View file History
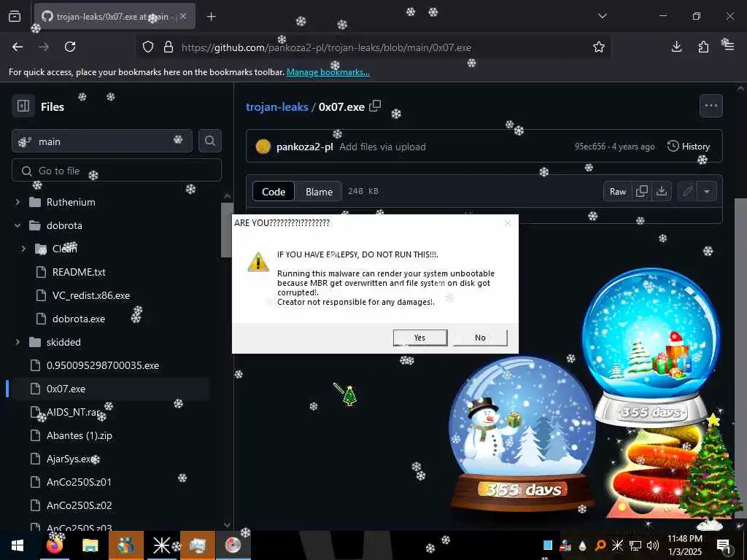 pos(689,146)
